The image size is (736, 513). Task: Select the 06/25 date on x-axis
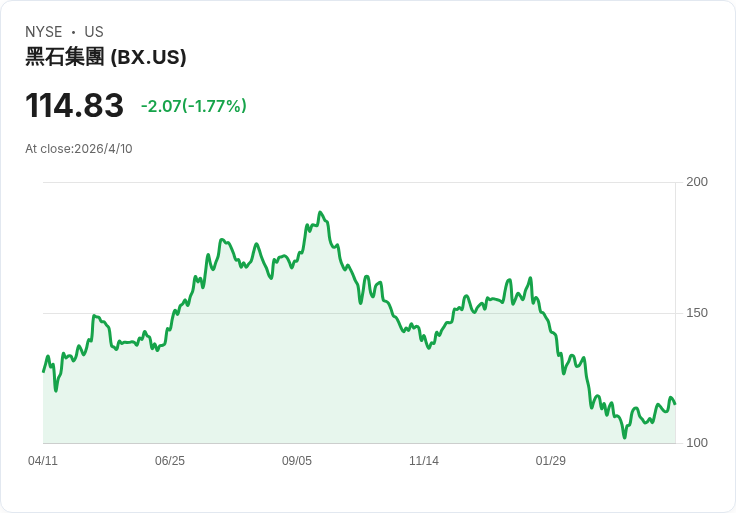click(170, 461)
